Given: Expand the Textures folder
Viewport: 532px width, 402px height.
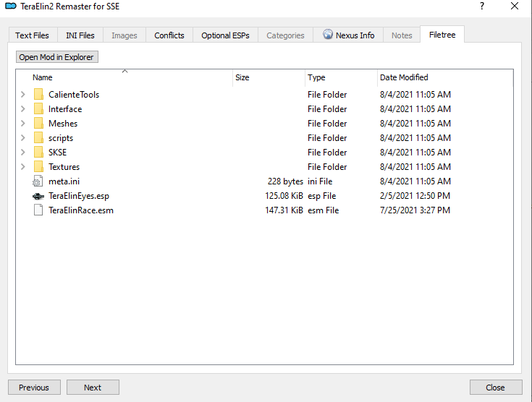Looking at the screenshot, I should point(23,167).
